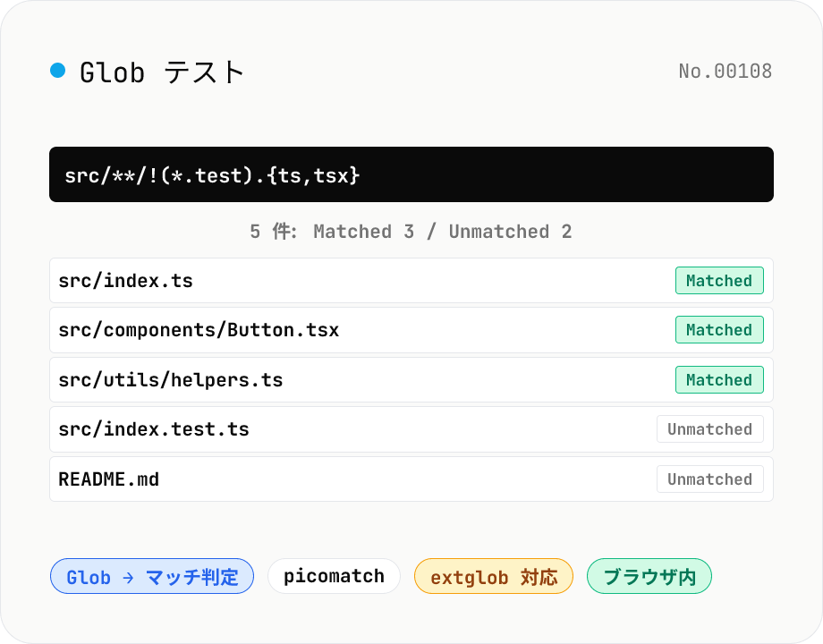Select the src/index.test.ts file path

pos(154,429)
